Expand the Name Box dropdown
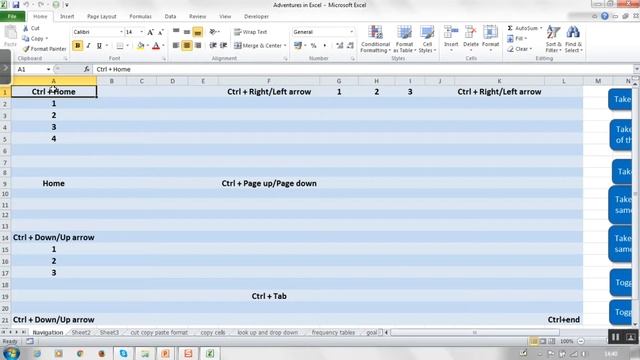Screen dimensions: 640x360 (x=48, y=69)
